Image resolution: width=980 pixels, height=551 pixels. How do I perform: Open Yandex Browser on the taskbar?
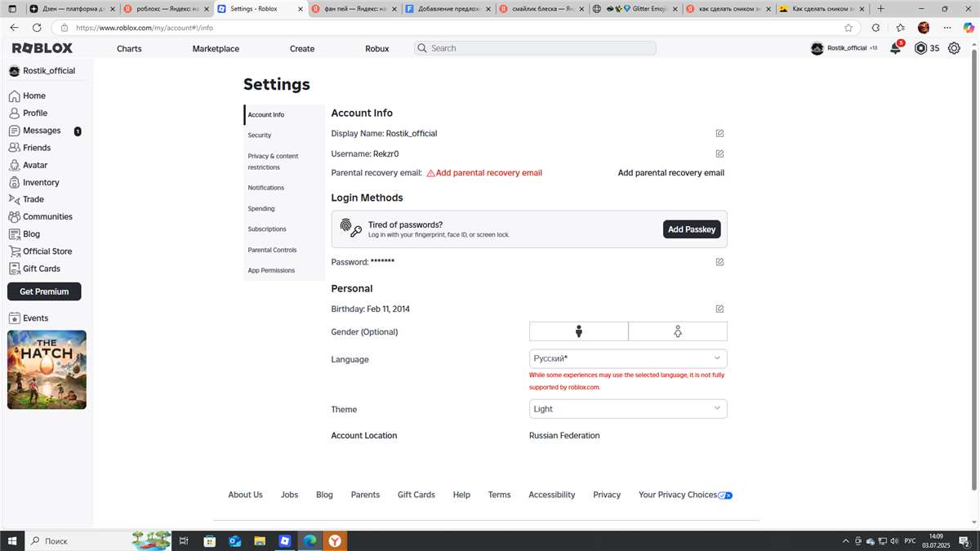coord(335,540)
